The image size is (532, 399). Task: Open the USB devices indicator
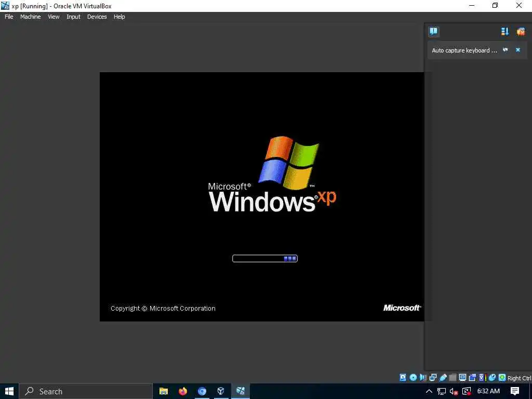coord(443,377)
